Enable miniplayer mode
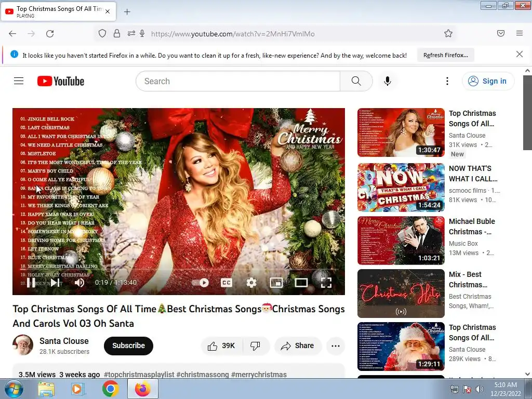This screenshot has width=532, height=399. point(276,283)
